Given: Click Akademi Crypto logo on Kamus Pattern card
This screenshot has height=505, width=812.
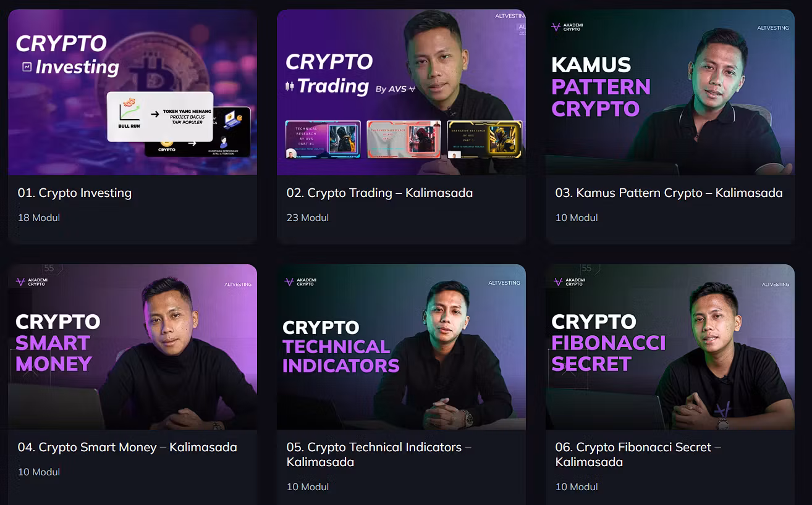Looking at the screenshot, I should [x=567, y=27].
